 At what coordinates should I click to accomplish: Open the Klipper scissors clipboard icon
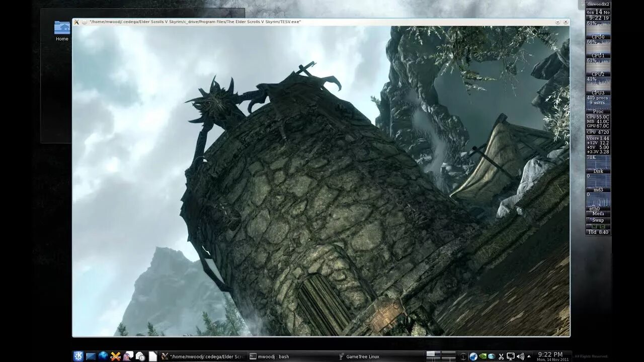coord(501,356)
